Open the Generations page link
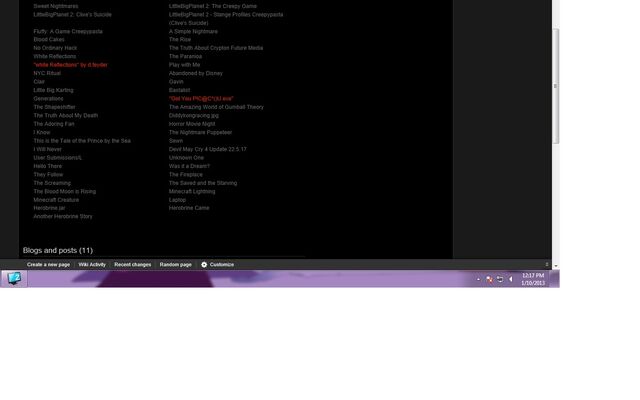Viewport: 640px width, 400px height. tap(48, 99)
